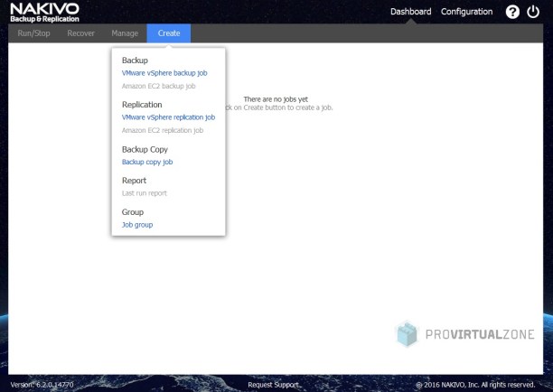Click the Group section heading

133,212
